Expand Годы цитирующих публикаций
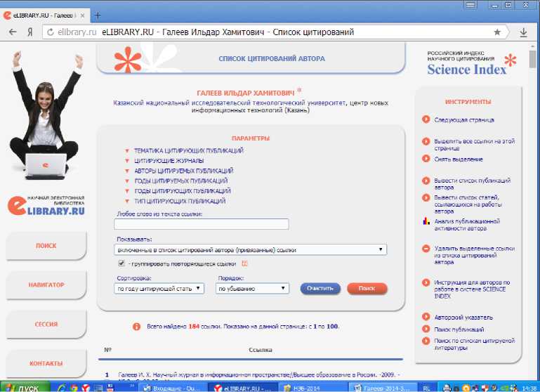 182,191
